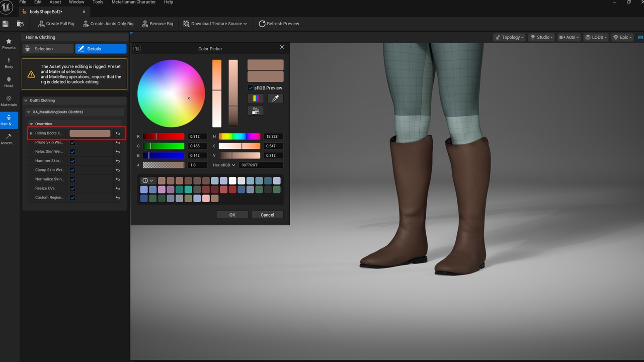The width and height of the screenshot is (644, 362).
Task: Reset Riding Boots Color to default
Action: 118,133
